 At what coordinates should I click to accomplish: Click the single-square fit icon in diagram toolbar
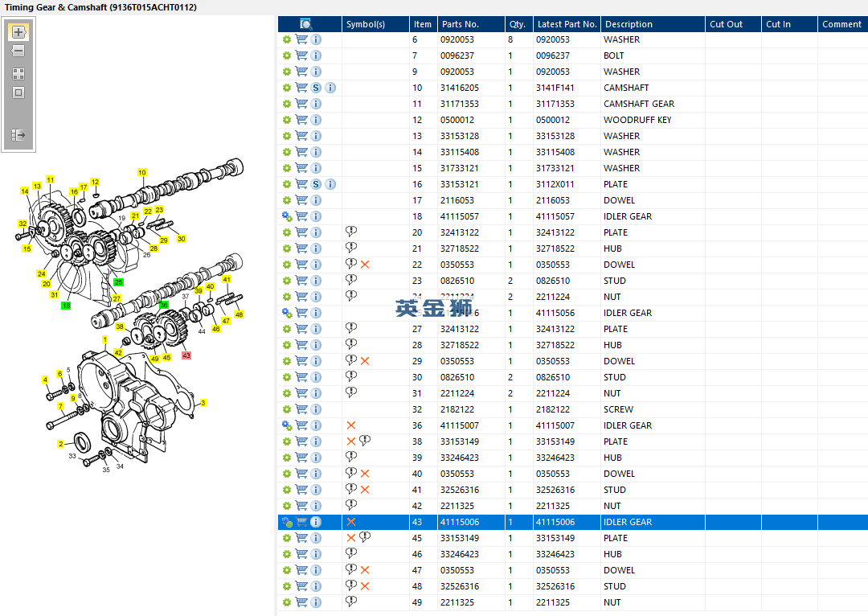(x=18, y=92)
